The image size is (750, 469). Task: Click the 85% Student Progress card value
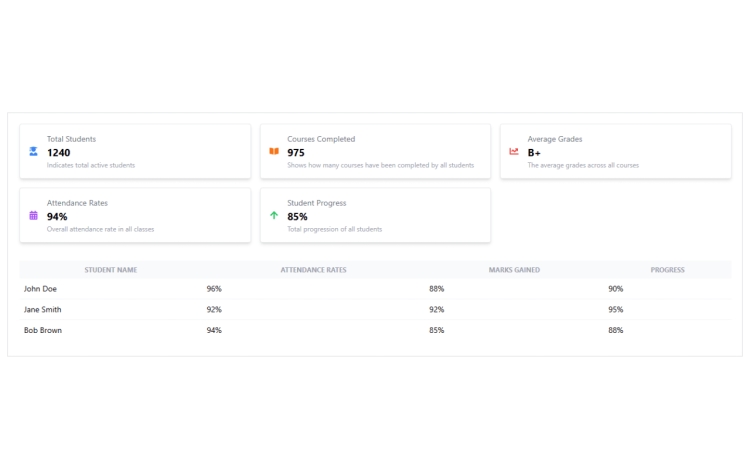coord(297,217)
